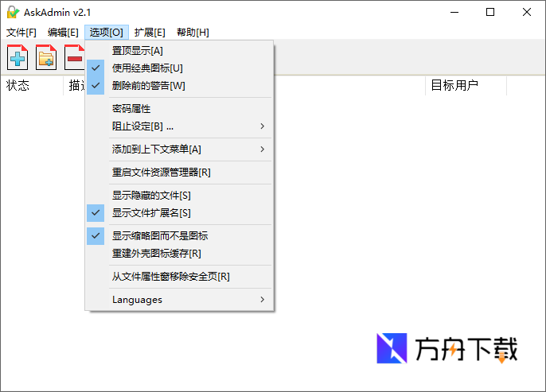Choose 从文件属性窗移除安全页[R]

179,277
